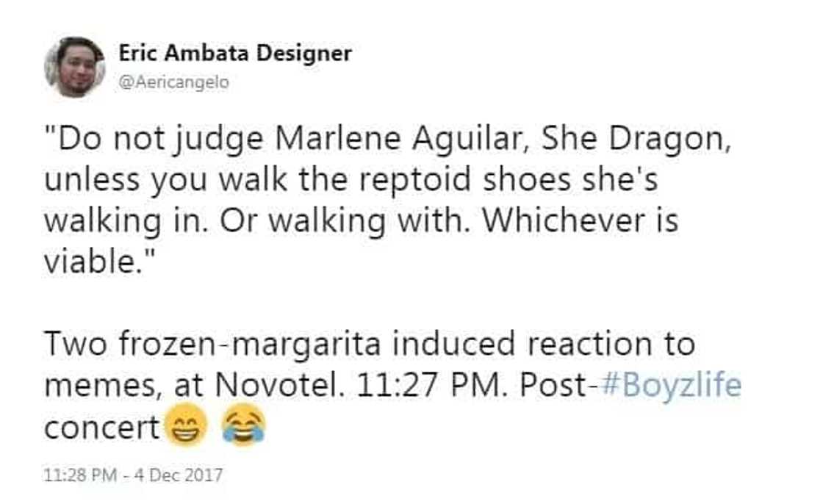Screen dimensions: 823x504
Task: Open Eric Ambata's profile picture
Action: point(74,67)
